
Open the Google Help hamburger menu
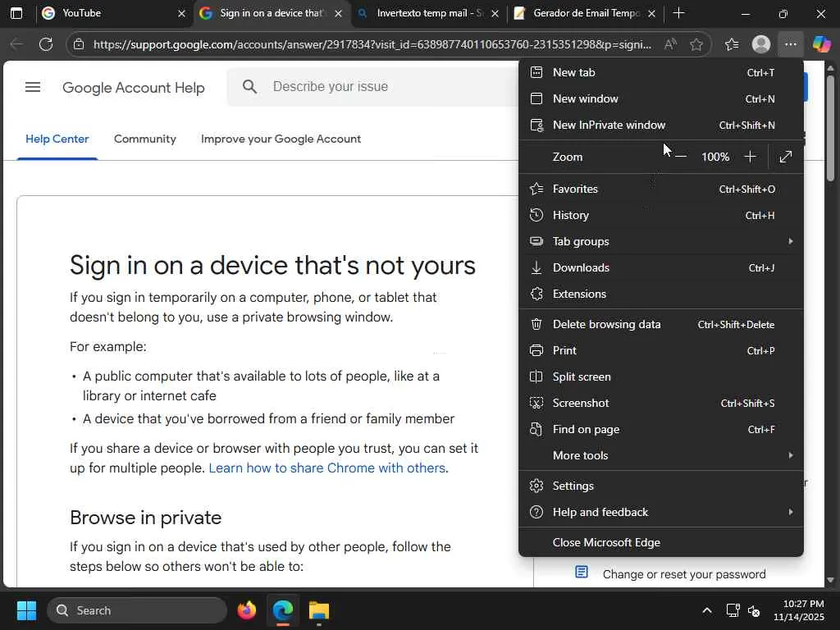pyautogui.click(x=33, y=87)
